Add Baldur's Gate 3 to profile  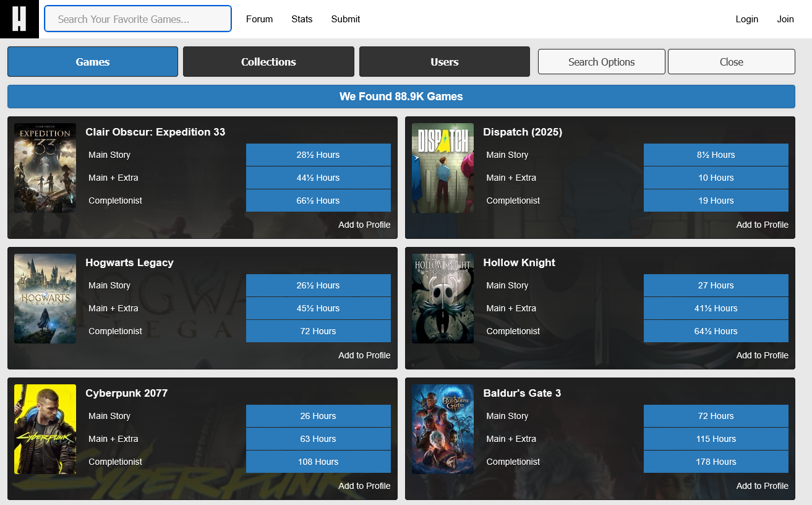(x=762, y=486)
